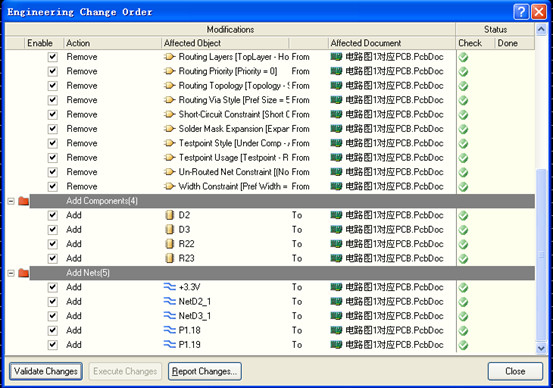Click the rule icon beside Routing Layers
Image resolution: width=553 pixels, height=388 pixels.
170,57
